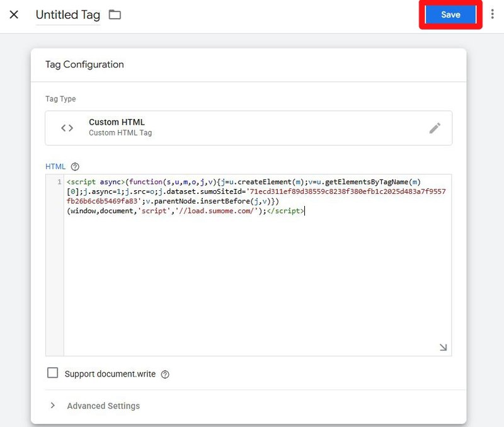This screenshot has height=427, width=504.
Task: Click the pencil icon to edit tag type
Action: pos(435,128)
